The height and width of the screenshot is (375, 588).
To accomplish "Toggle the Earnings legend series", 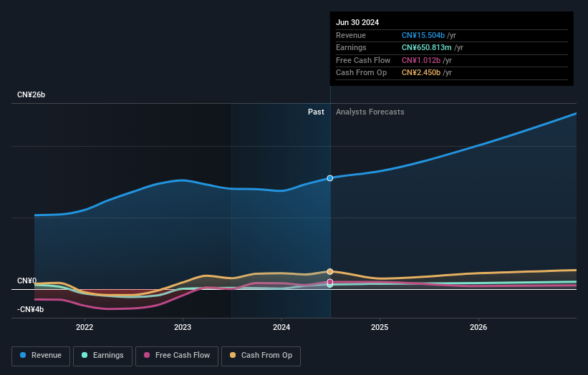I will 102,356.
